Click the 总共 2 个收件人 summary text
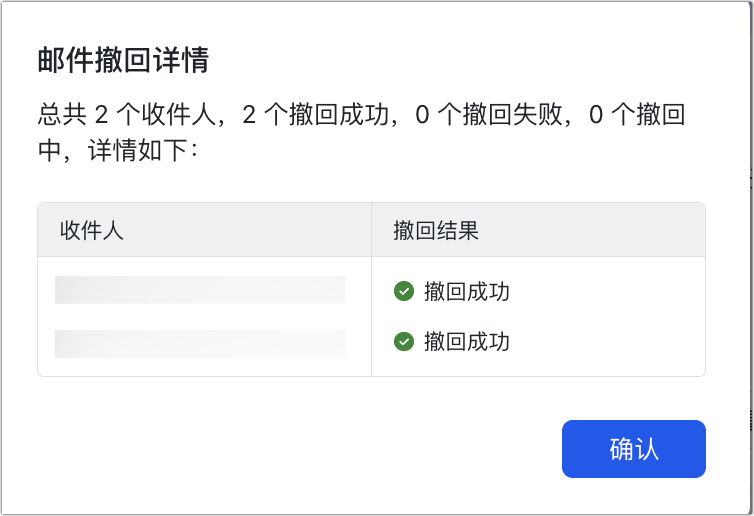The height and width of the screenshot is (516, 754). pyautogui.click(x=126, y=115)
